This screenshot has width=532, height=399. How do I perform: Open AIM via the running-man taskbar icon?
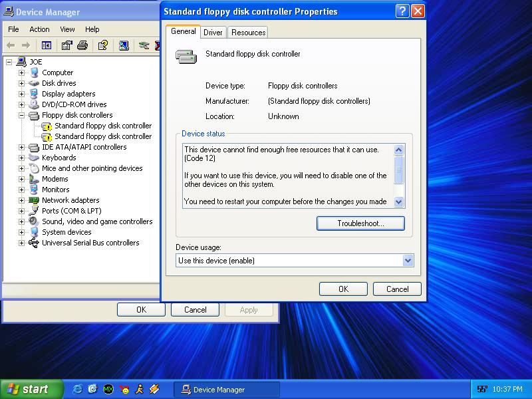pyautogui.click(x=140, y=390)
